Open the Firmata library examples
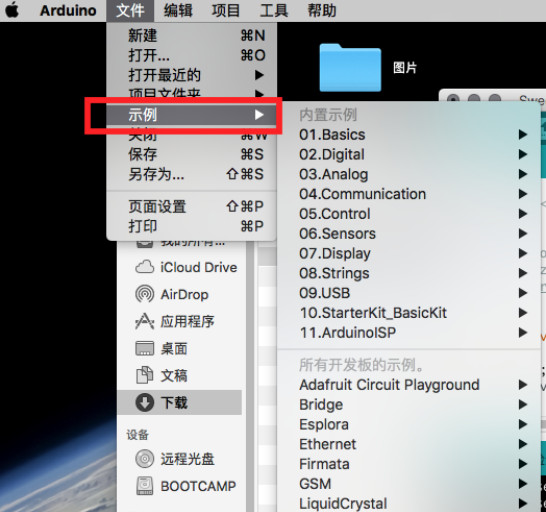546x512 pixels. point(408,464)
